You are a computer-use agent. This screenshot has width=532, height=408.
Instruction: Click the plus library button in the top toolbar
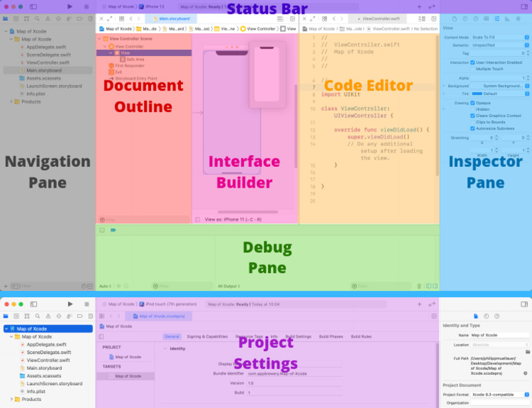pyautogui.click(x=419, y=6)
